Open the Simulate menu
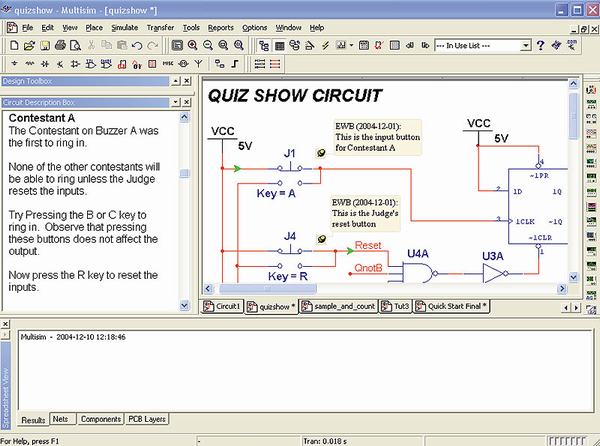The width and height of the screenshot is (600, 446). click(125, 27)
